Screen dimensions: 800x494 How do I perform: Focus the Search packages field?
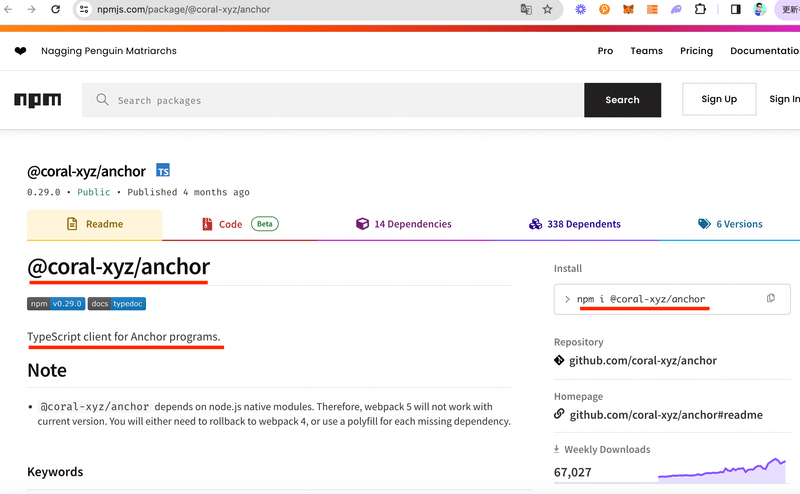pyautogui.click(x=333, y=100)
